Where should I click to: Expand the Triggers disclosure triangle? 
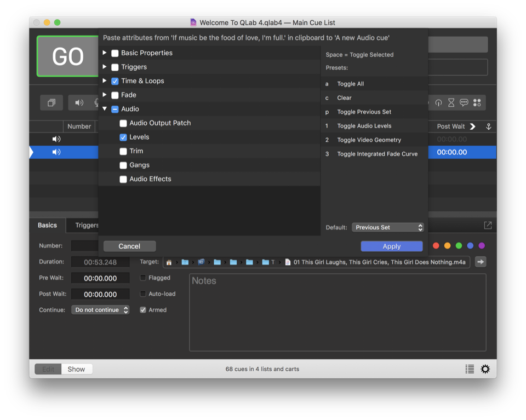click(105, 67)
